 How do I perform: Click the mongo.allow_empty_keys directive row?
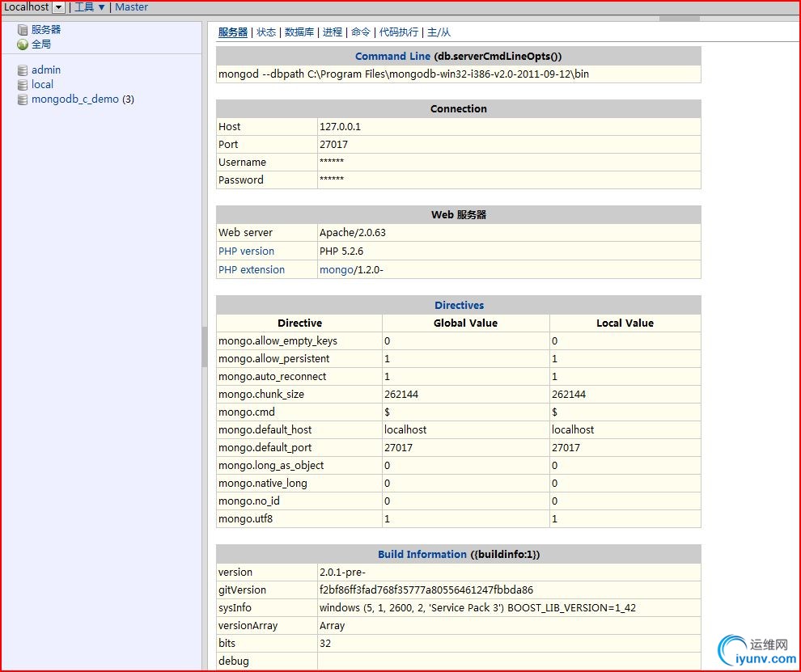458,341
